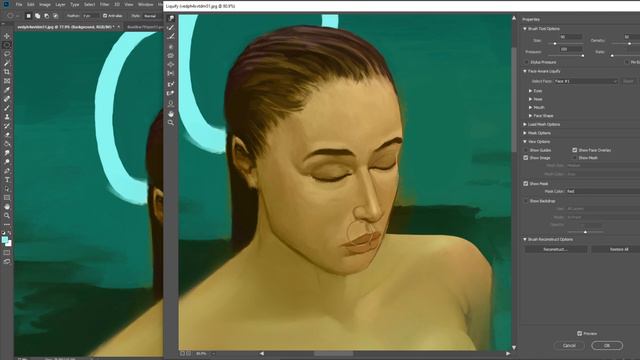Expand the Eyes settings

[x=530, y=91]
